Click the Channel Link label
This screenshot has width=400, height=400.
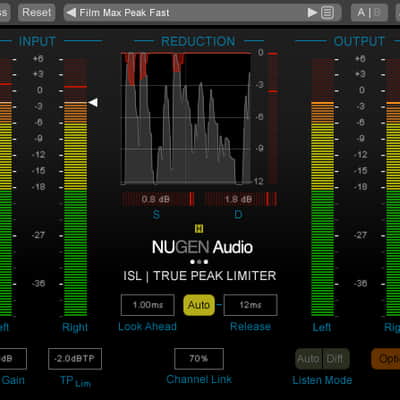[x=199, y=379]
